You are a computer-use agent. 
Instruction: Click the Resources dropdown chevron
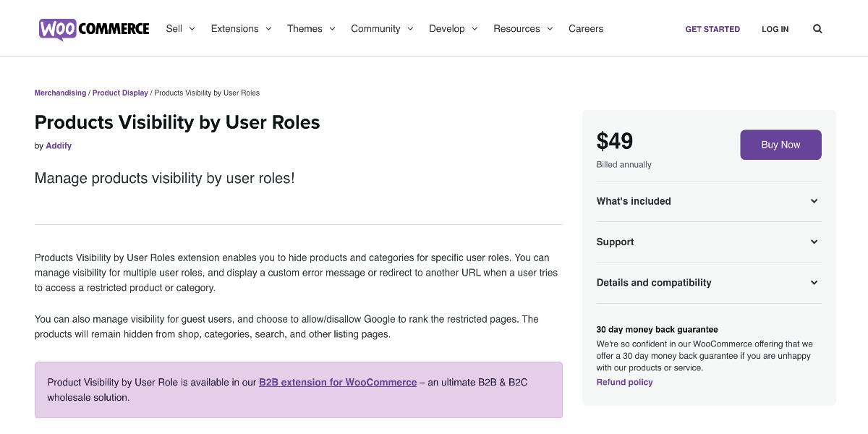click(x=550, y=29)
